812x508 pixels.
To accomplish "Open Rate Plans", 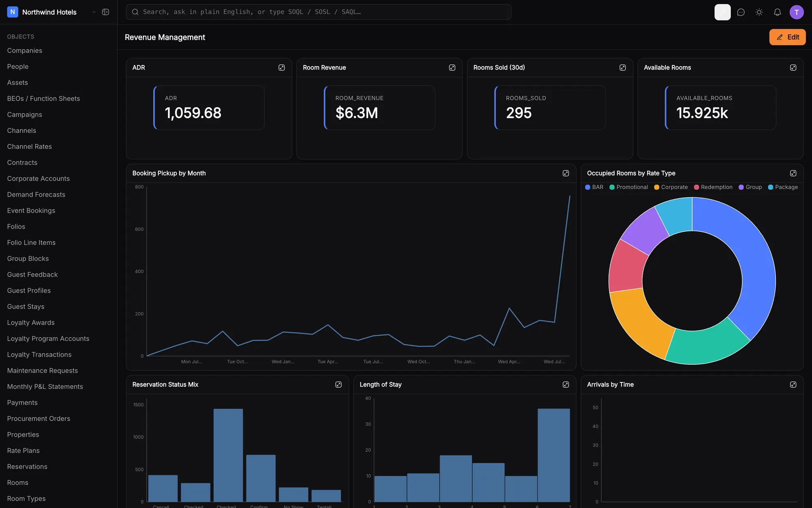I will (x=23, y=451).
